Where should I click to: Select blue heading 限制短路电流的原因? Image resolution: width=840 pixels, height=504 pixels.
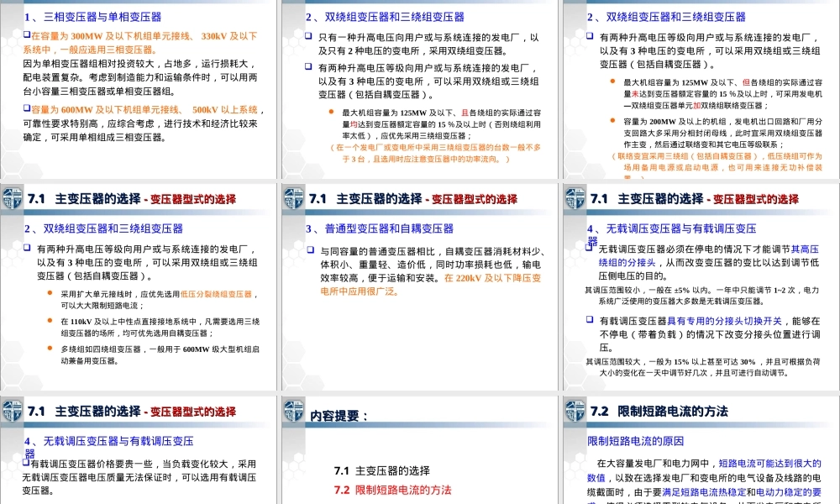(635, 441)
